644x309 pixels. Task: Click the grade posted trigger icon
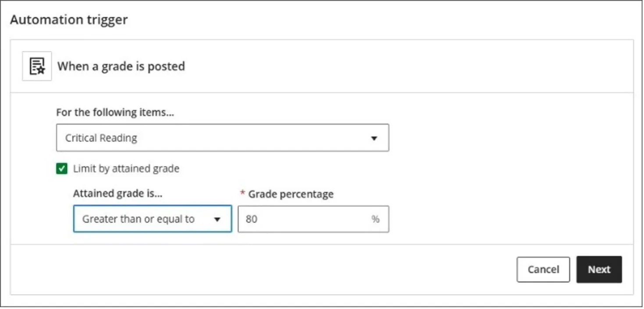pyautogui.click(x=37, y=66)
